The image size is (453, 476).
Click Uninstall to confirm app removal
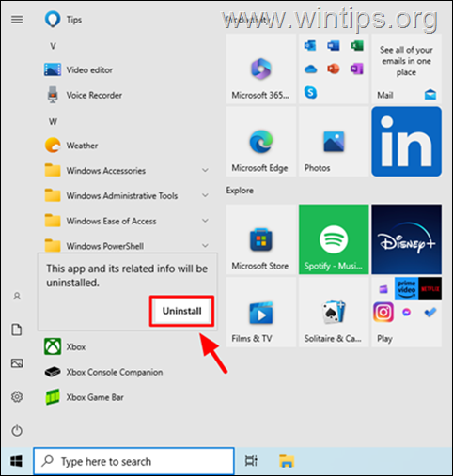[x=181, y=311]
